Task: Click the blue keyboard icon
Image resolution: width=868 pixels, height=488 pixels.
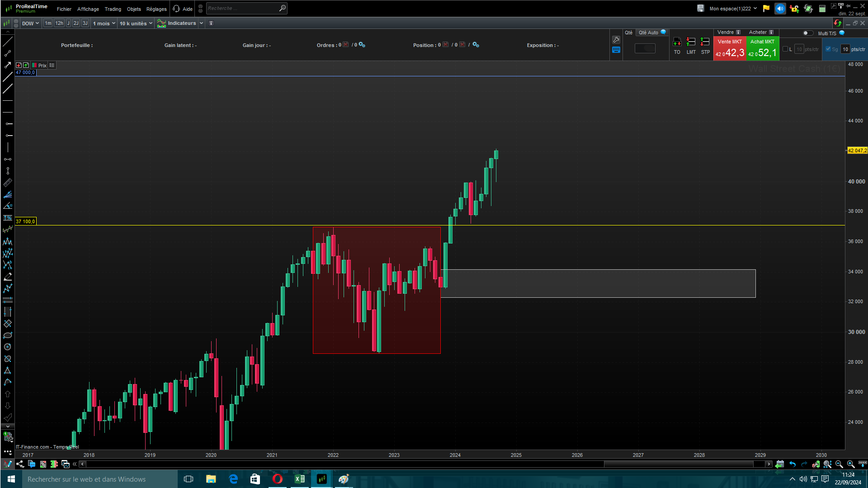Action: tap(616, 50)
